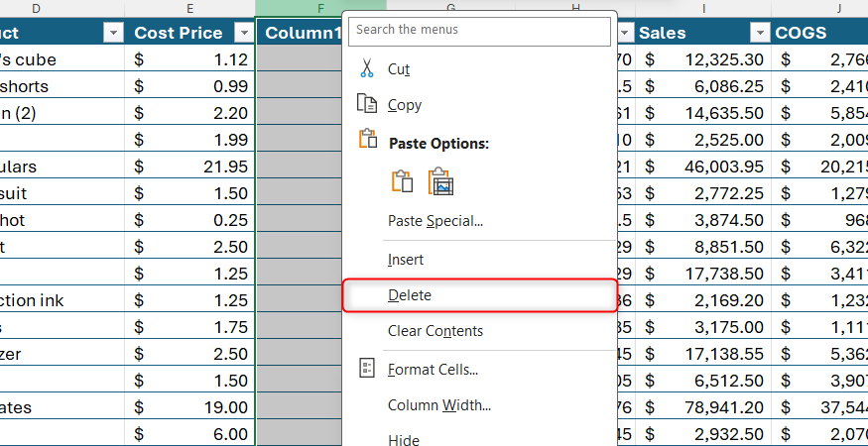The width and height of the screenshot is (868, 446).
Task: Select sales cell 2,169.20
Action: pos(703,300)
